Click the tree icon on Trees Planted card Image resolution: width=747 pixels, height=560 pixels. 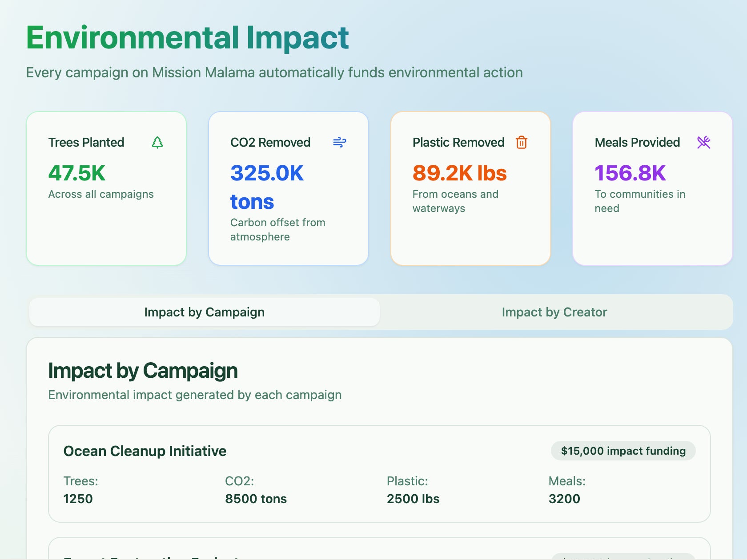pos(157,142)
